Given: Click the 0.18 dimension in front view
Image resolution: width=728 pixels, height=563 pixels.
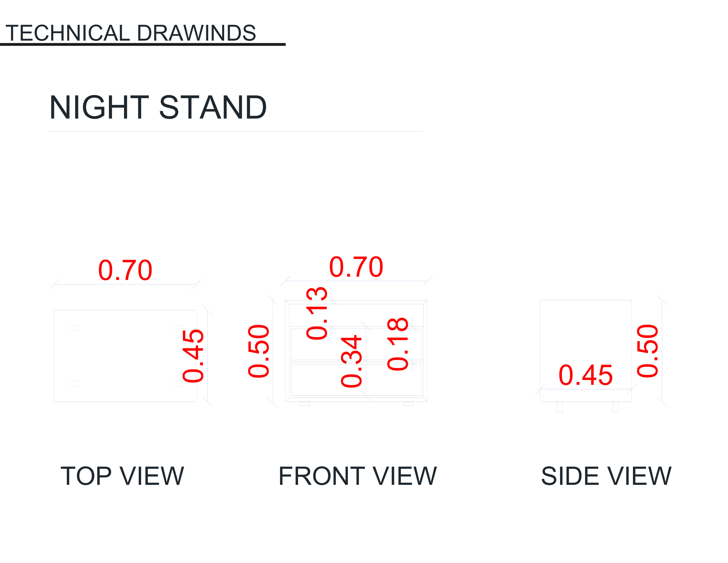Looking at the screenshot, I should pyautogui.click(x=398, y=344).
